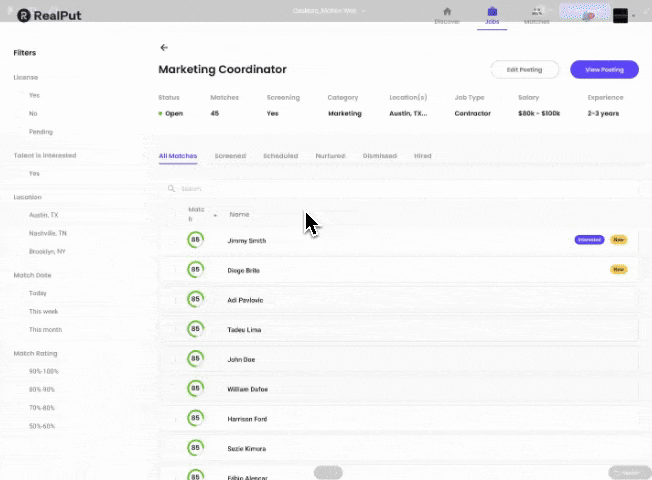Click the search magnifier icon

[172, 188]
